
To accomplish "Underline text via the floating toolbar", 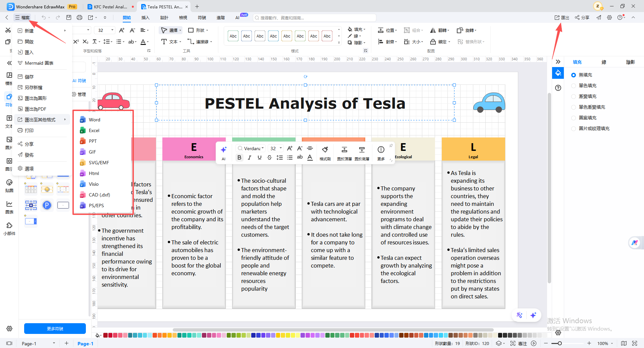I will point(259,158).
